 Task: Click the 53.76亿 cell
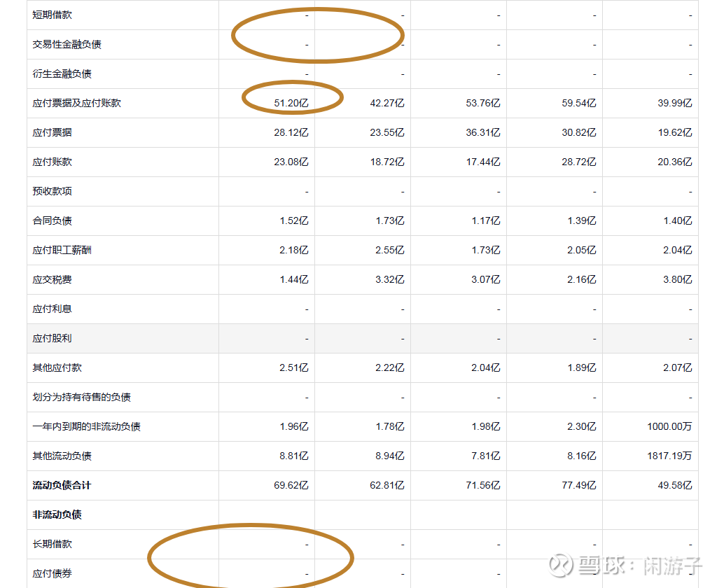483,103
